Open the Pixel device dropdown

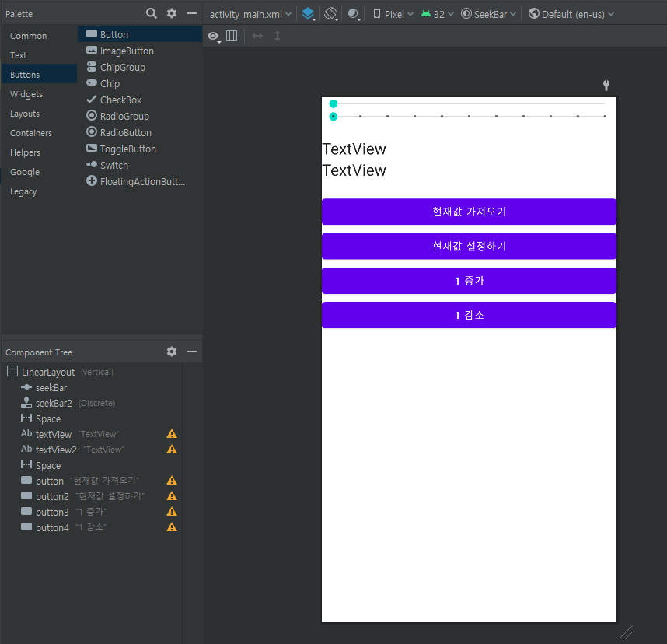tap(393, 15)
